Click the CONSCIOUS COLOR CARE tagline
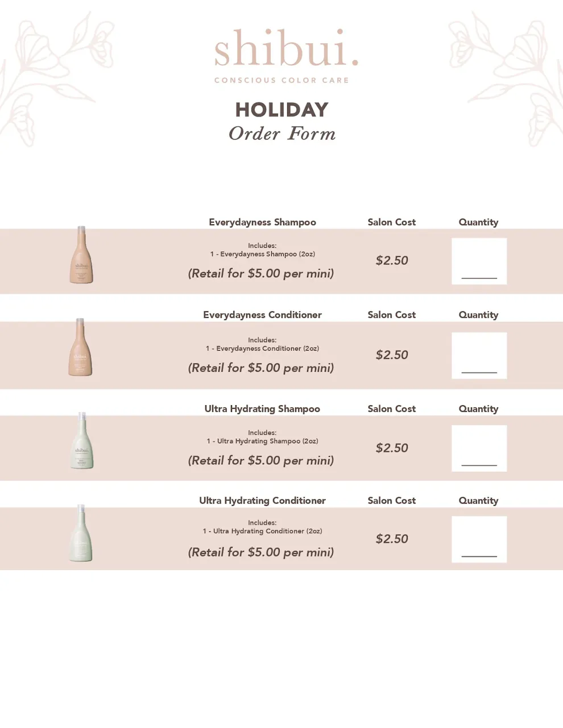Viewport: 563px width, 728px height. (x=281, y=80)
